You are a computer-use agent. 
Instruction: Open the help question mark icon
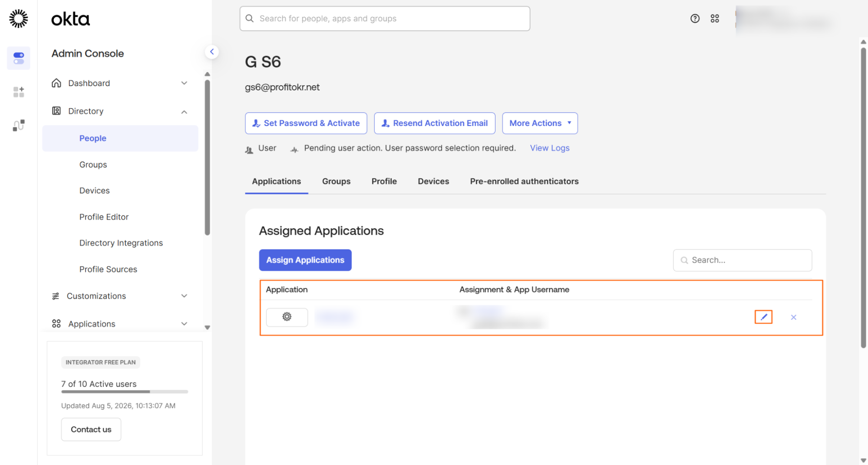coord(695,18)
